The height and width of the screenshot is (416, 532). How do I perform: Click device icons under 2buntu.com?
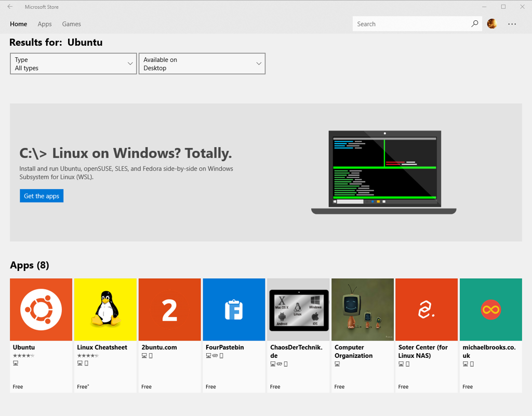[147, 356]
